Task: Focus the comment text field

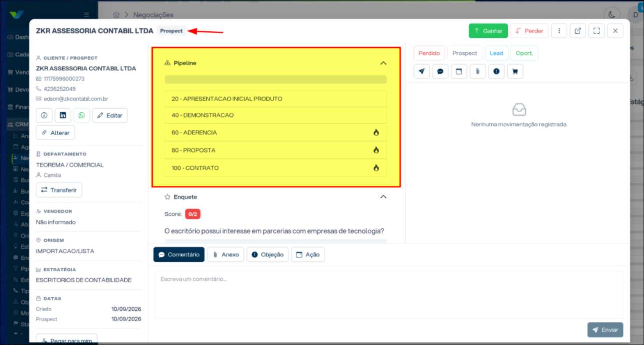Action: click(389, 295)
